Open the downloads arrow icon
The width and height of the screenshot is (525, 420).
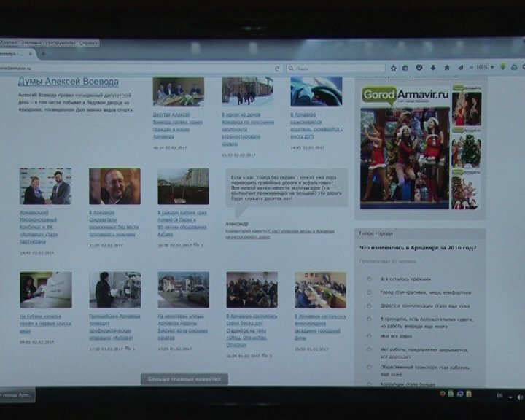pos(433,68)
